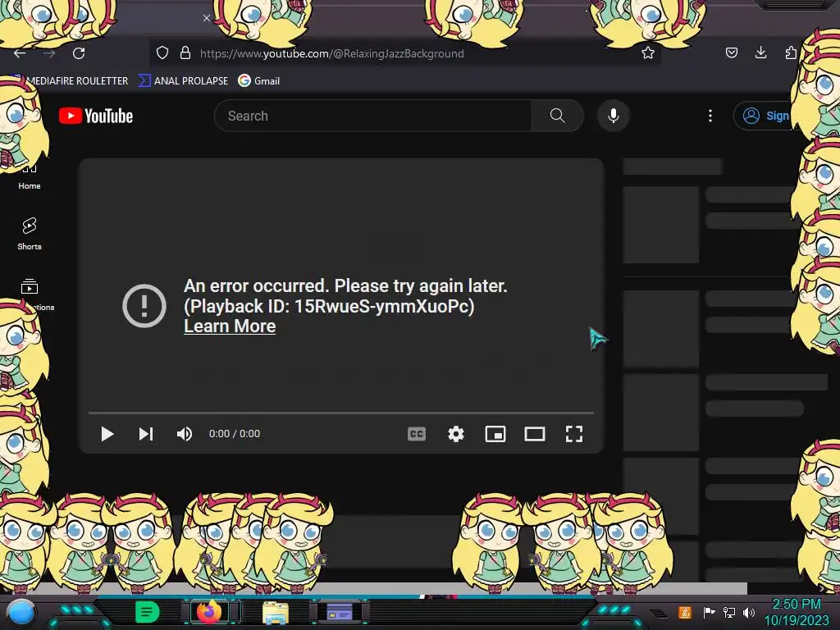Click the video progress bar
The width and height of the screenshot is (840, 630).
point(341,413)
